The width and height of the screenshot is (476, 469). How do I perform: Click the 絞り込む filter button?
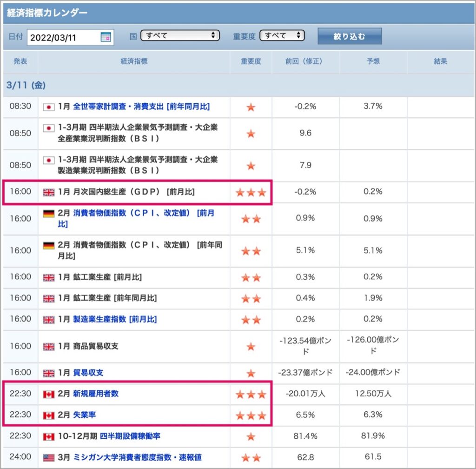coord(350,36)
